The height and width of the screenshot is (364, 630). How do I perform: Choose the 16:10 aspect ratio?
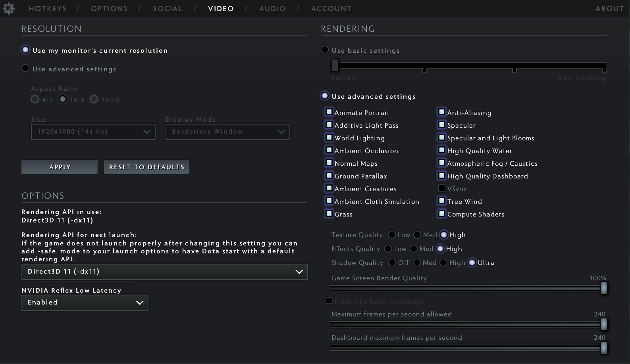pyautogui.click(x=94, y=100)
